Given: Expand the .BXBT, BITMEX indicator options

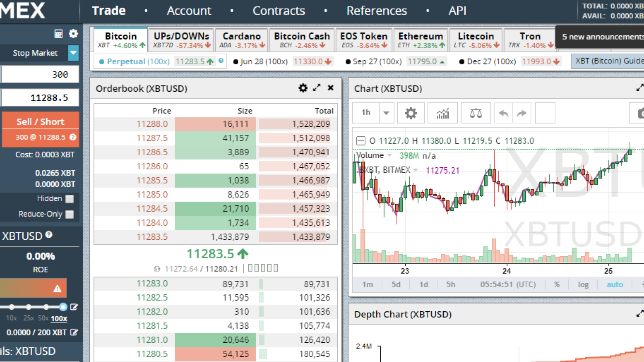Looking at the screenshot, I should coord(416,170).
